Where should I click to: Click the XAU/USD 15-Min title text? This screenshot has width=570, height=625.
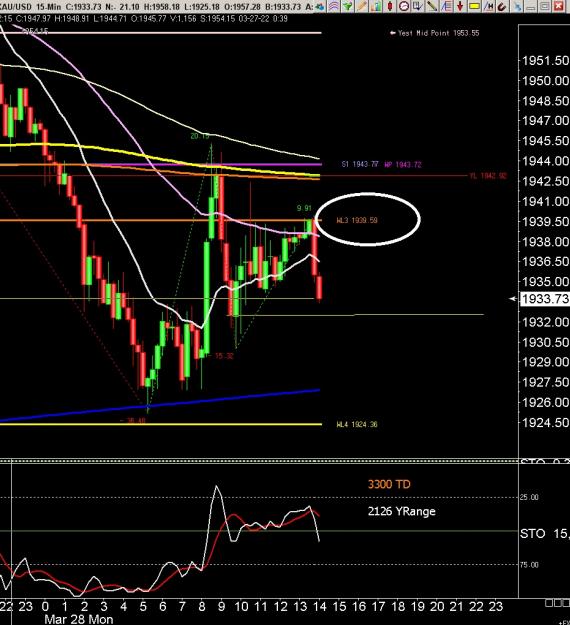pyautogui.click(x=30, y=6)
